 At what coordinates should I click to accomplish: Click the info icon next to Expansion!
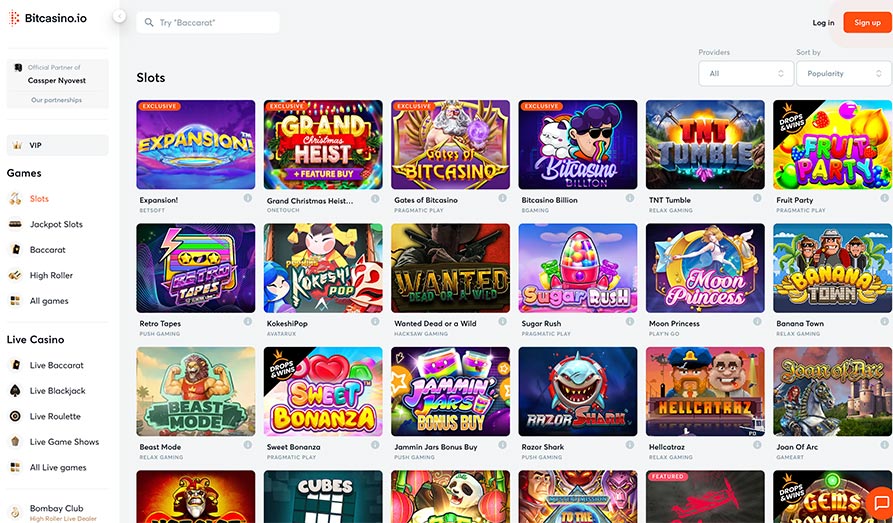pos(249,199)
